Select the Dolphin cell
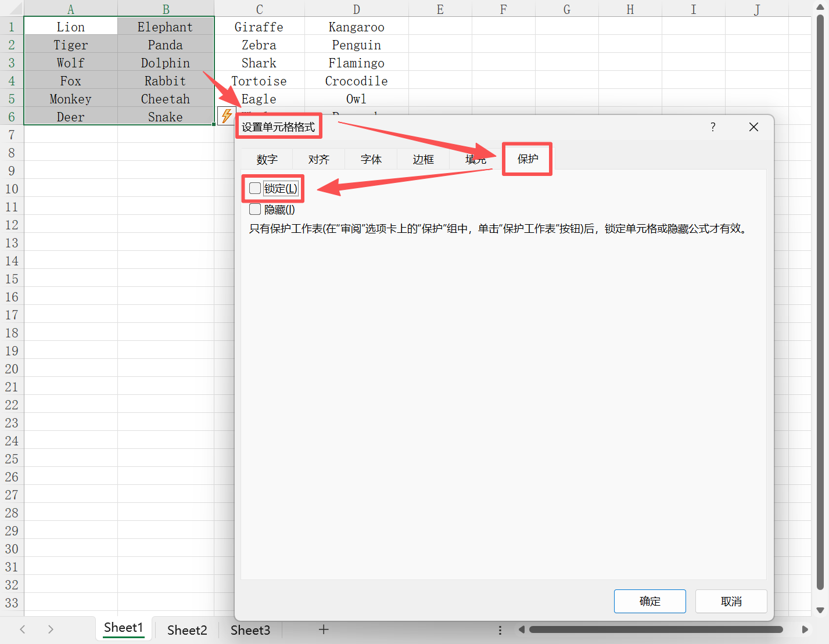This screenshot has height=644, width=829. click(x=166, y=63)
